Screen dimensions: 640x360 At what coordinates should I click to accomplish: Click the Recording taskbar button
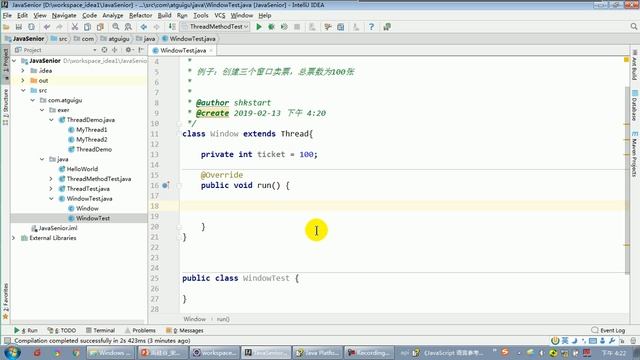368,352
